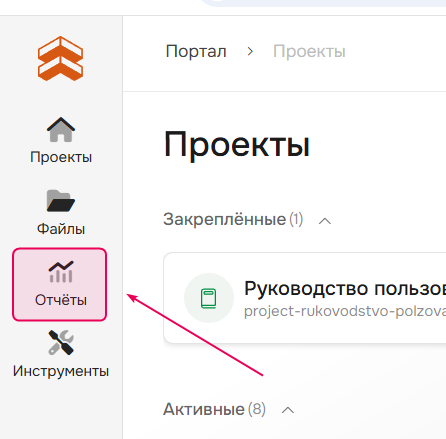Click the orange portal logo
This screenshot has height=439, width=446.
pos(60,59)
